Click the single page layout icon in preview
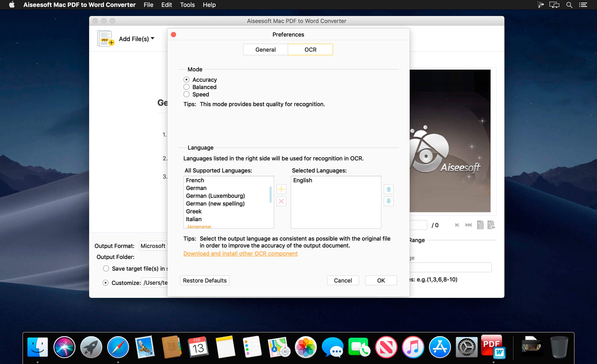 coord(480,225)
